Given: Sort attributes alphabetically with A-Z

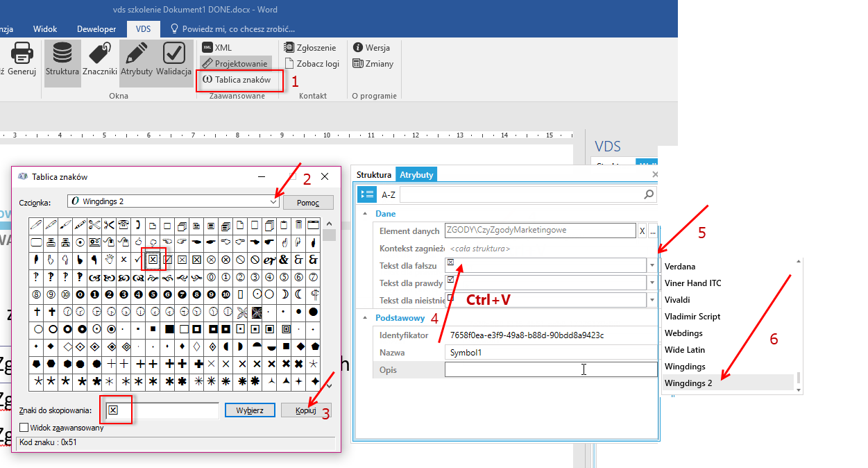Looking at the screenshot, I should pos(389,194).
